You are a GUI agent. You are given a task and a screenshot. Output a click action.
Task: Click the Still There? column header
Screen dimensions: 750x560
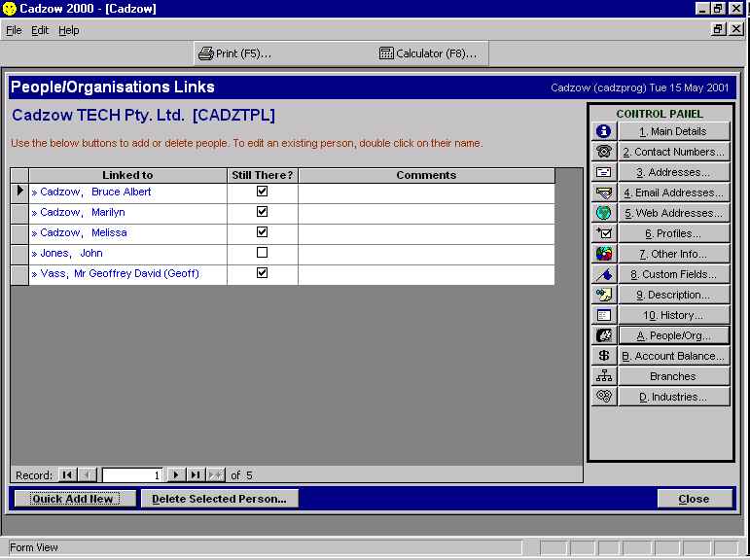(x=262, y=175)
